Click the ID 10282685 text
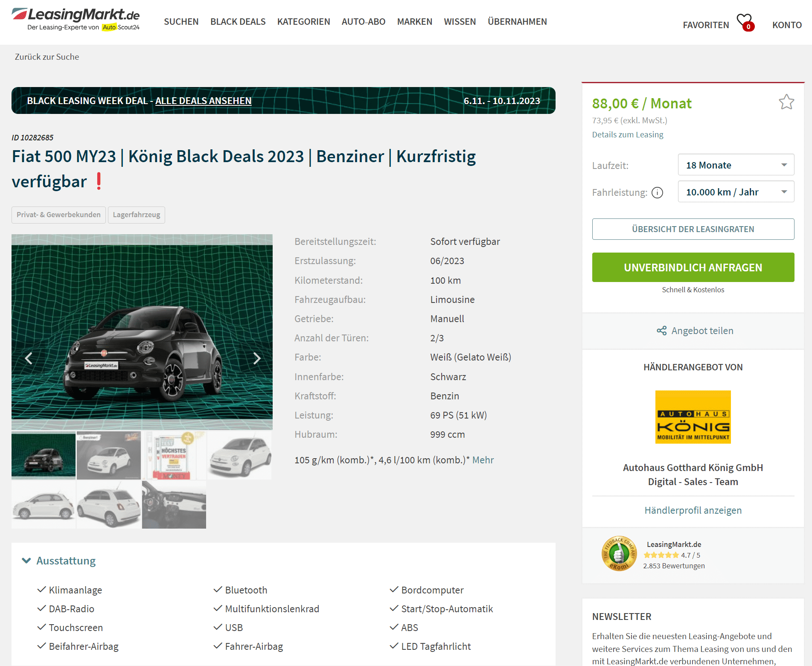The height and width of the screenshot is (666, 812). [x=32, y=138]
